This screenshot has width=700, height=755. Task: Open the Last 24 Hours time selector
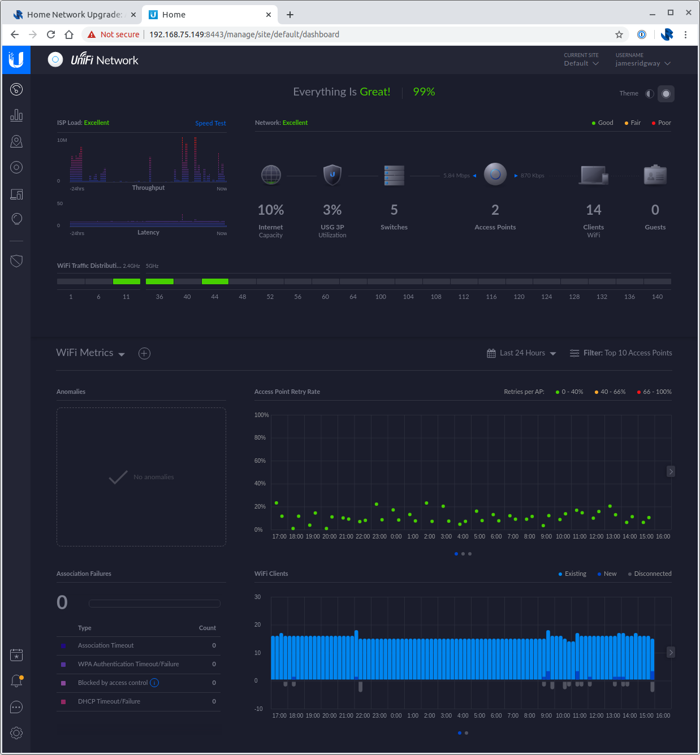click(521, 353)
